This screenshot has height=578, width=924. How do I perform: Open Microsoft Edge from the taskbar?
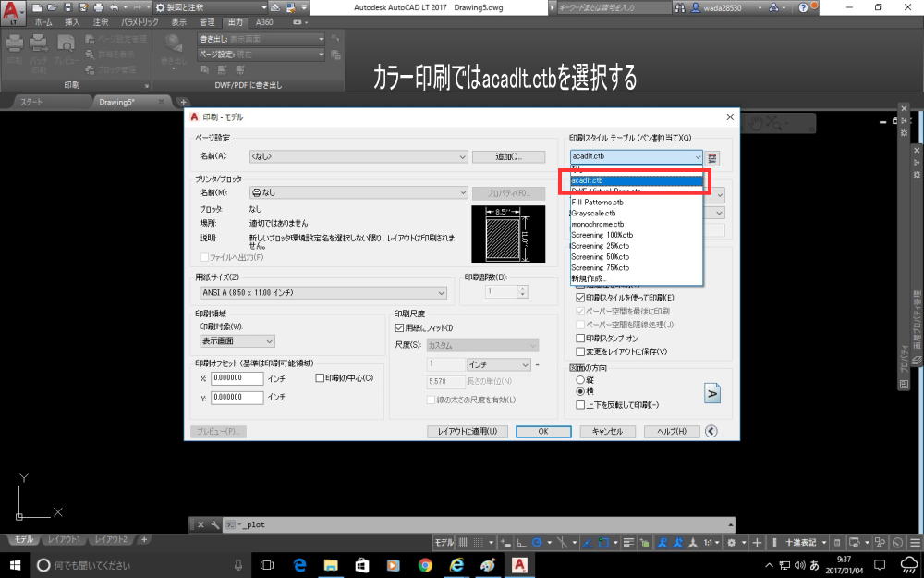pos(299,565)
